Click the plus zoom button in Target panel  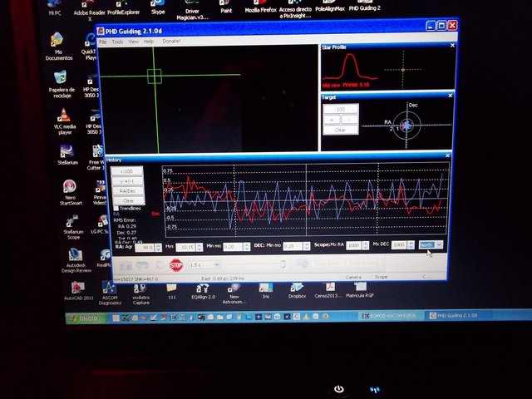(x=332, y=120)
